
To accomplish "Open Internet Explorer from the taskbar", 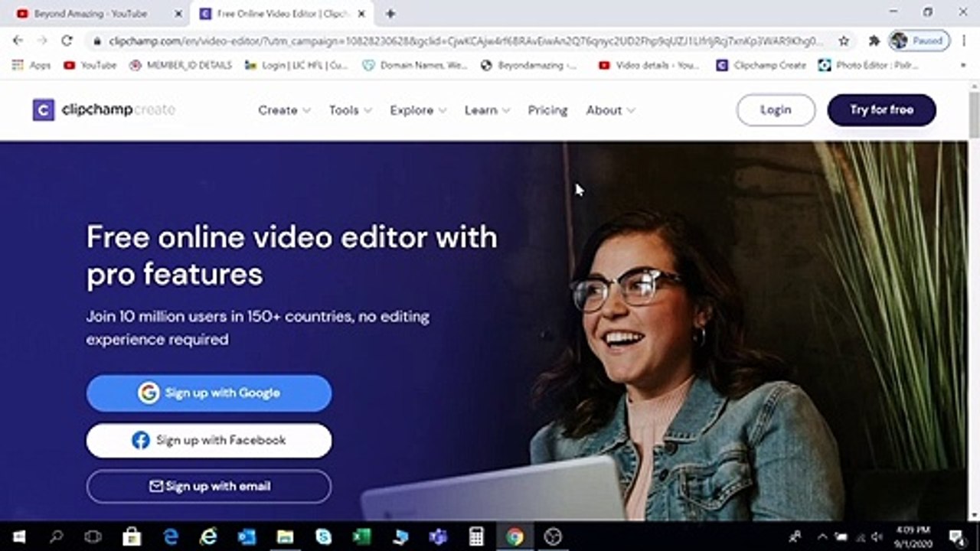I will (x=208, y=536).
